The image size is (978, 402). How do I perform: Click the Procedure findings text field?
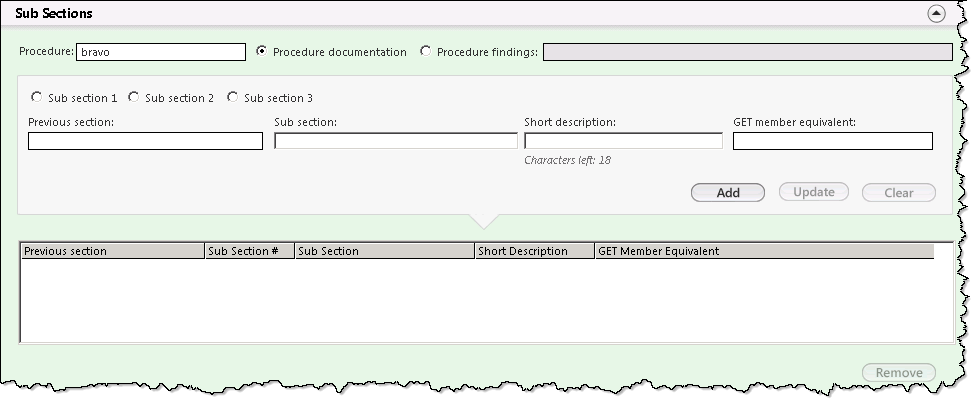pyautogui.click(x=748, y=52)
